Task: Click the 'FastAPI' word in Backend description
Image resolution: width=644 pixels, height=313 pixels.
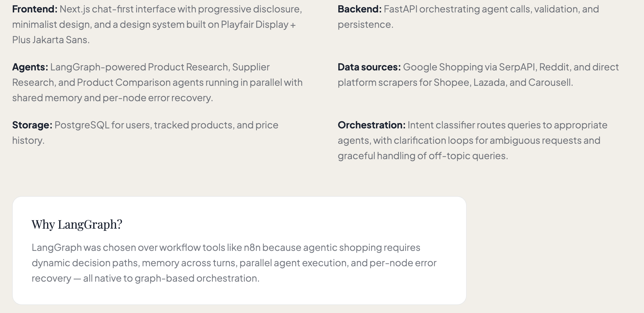Action: (x=400, y=9)
